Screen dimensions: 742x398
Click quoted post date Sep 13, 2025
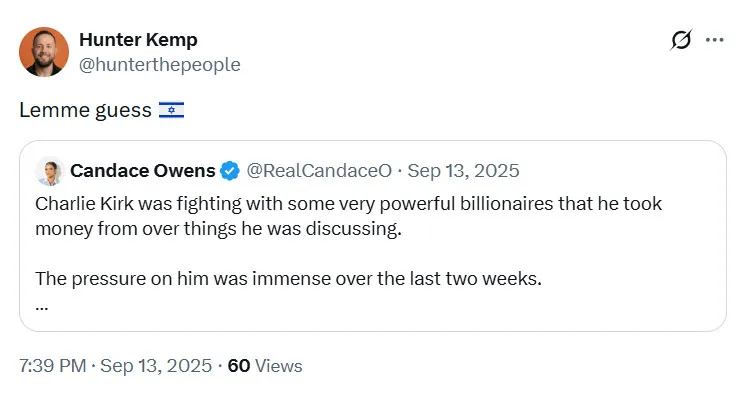tap(463, 171)
